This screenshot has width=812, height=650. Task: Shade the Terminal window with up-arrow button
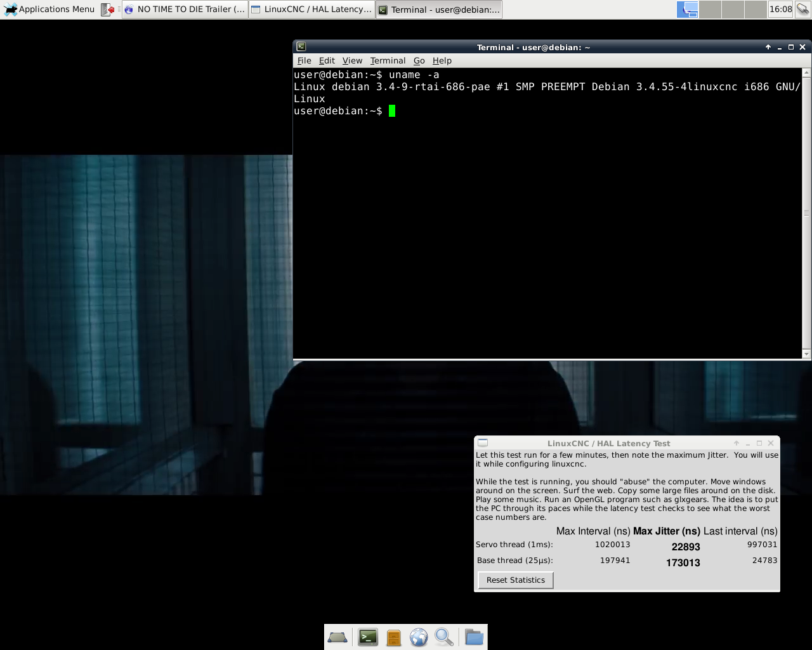click(768, 47)
